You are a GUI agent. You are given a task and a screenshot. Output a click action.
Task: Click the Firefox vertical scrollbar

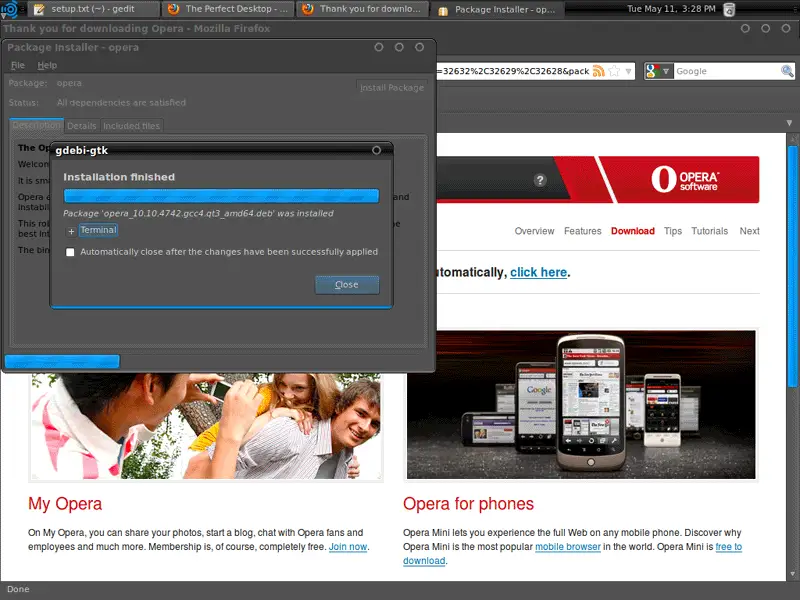pos(792,265)
